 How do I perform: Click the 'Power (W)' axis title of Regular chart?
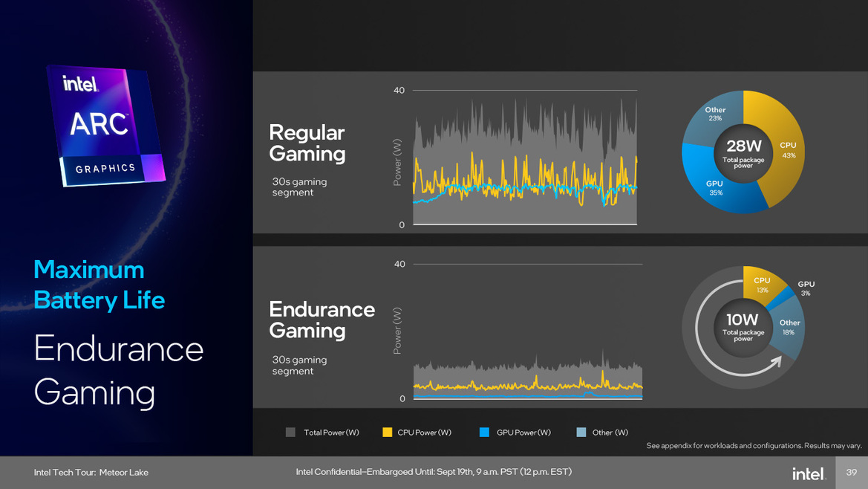397,162
